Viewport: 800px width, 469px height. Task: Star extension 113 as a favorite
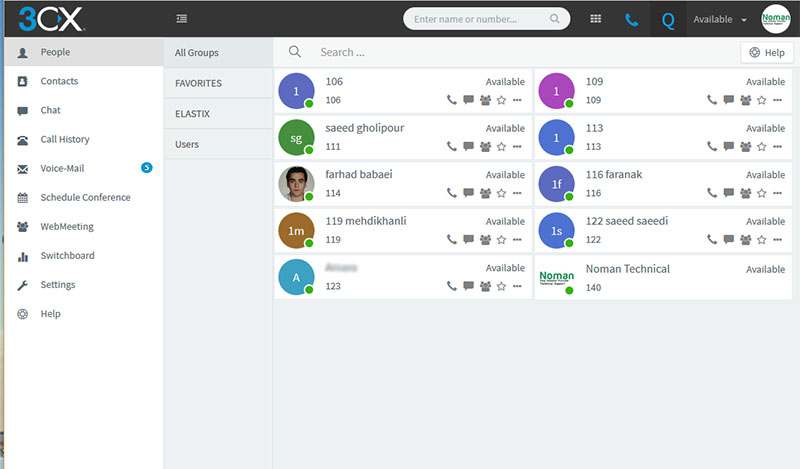[761, 146]
